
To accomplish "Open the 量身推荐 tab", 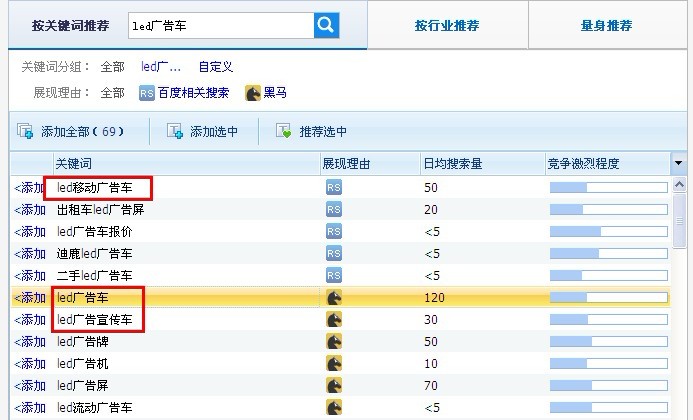I will [x=607, y=26].
